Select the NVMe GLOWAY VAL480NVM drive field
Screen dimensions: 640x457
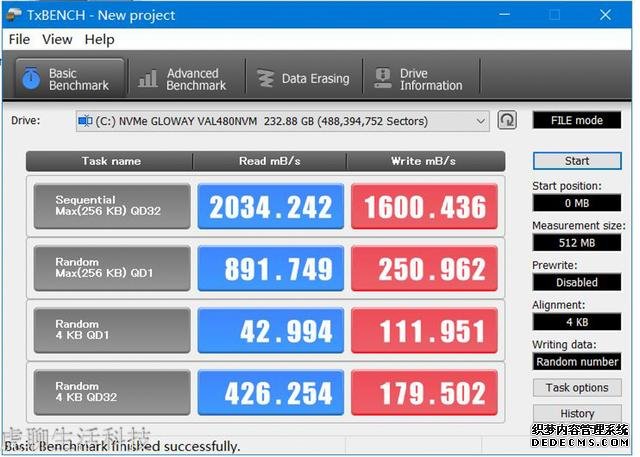click(282, 121)
